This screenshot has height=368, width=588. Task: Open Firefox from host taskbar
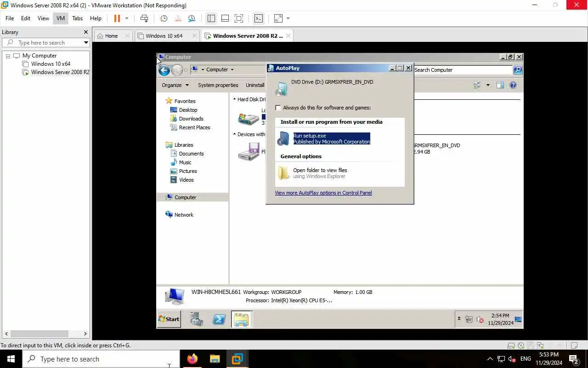(x=192, y=359)
